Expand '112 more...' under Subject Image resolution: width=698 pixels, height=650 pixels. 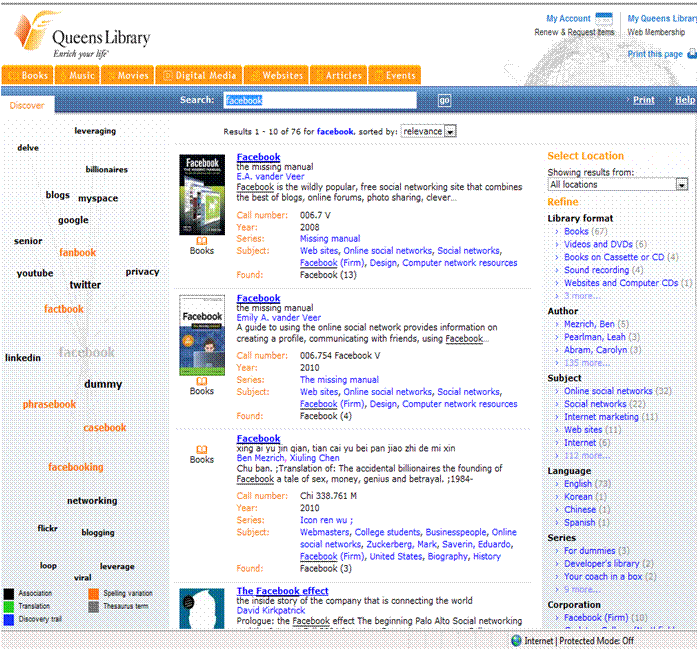587,455
